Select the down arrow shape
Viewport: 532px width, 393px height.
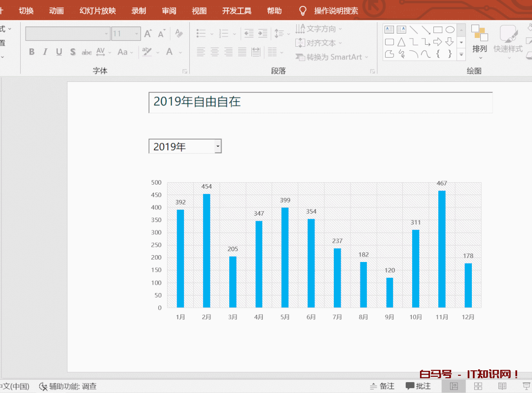(x=449, y=42)
